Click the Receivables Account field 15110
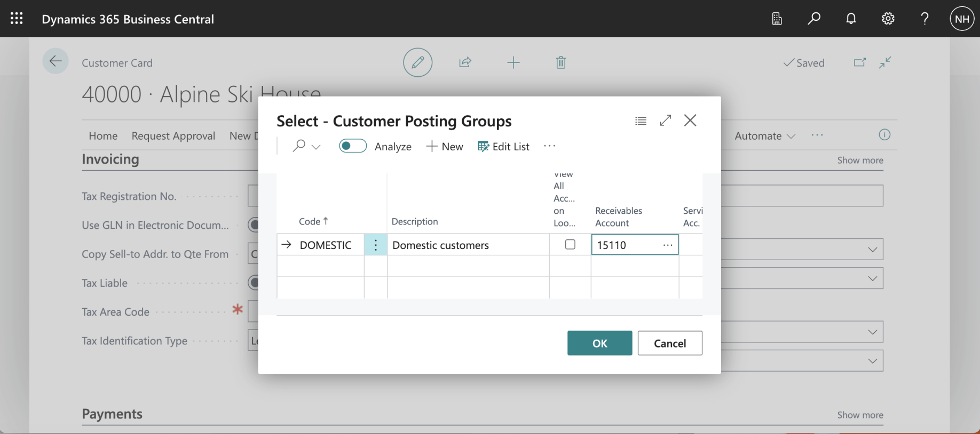980x434 pixels. pos(625,245)
